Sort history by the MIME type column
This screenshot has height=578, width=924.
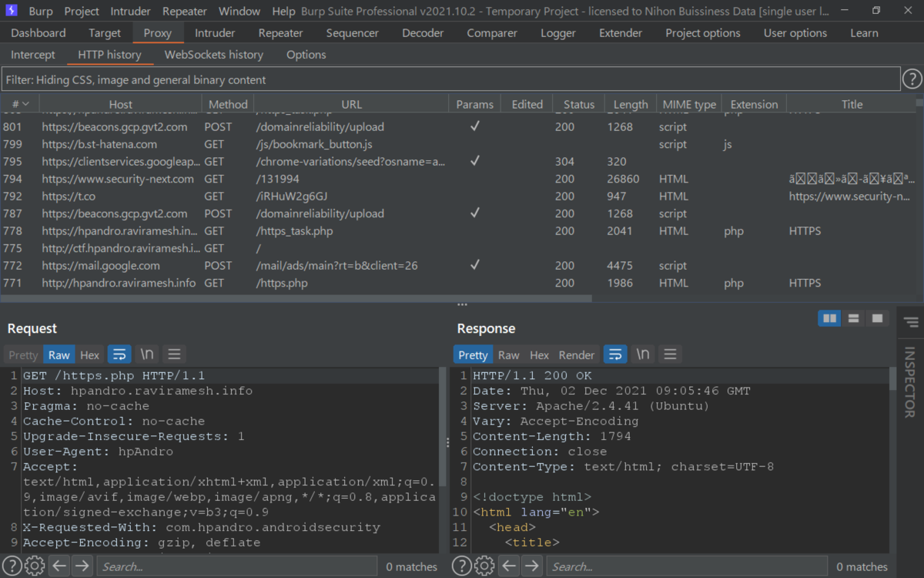[689, 104]
